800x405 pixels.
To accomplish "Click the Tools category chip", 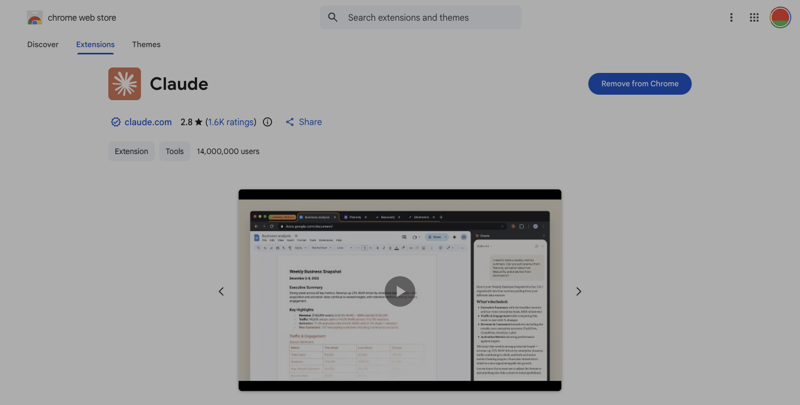I will point(174,151).
